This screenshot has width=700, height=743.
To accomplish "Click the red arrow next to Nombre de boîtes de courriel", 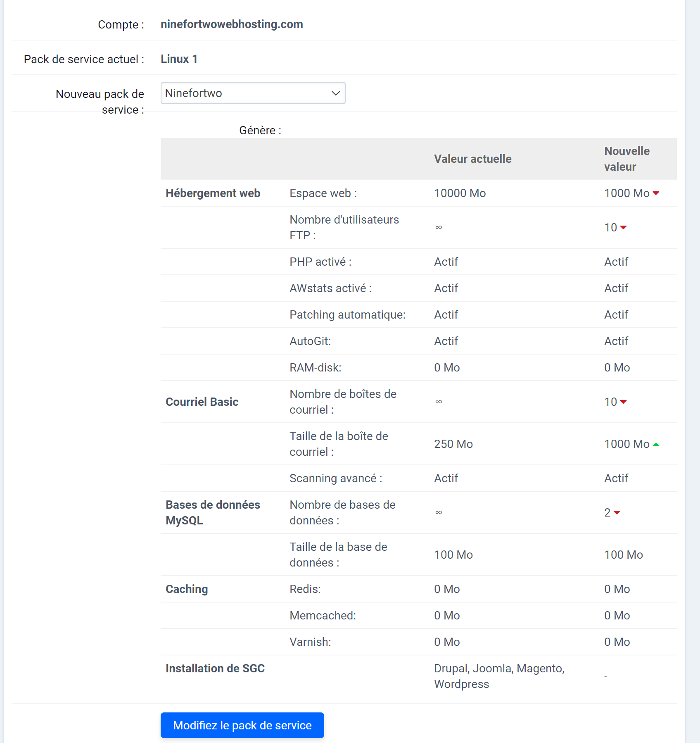I will click(x=623, y=402).
